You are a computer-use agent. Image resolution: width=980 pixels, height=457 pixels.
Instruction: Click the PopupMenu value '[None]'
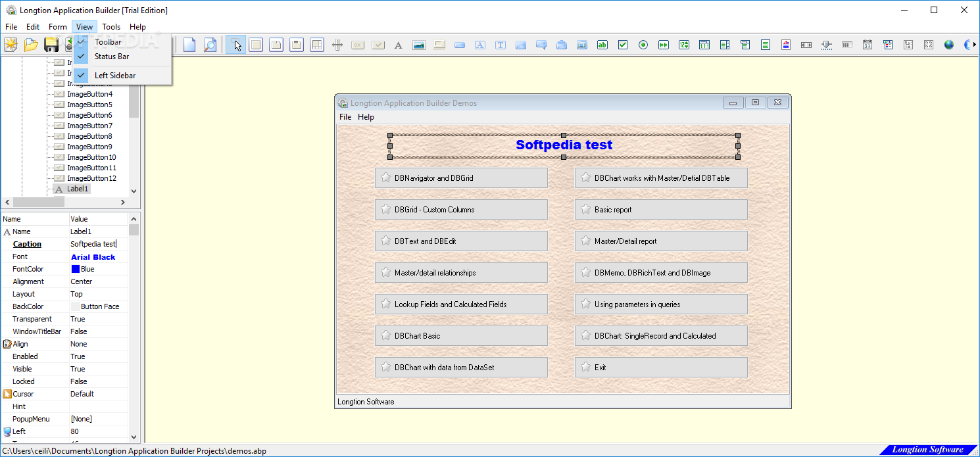point(82,419)
